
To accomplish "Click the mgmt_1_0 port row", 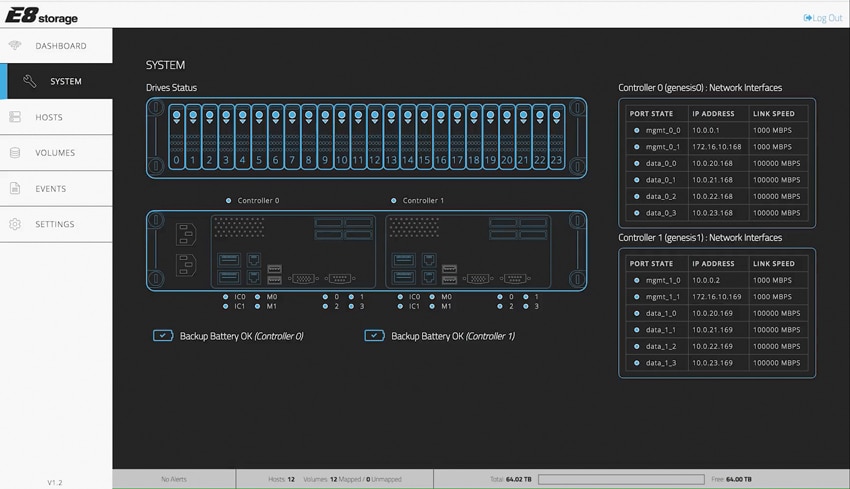I will (x=717, y=280).
